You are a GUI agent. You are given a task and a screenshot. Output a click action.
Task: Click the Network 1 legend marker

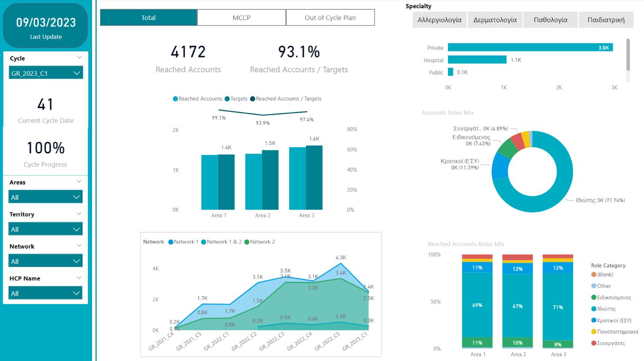[x=171, y=242]
